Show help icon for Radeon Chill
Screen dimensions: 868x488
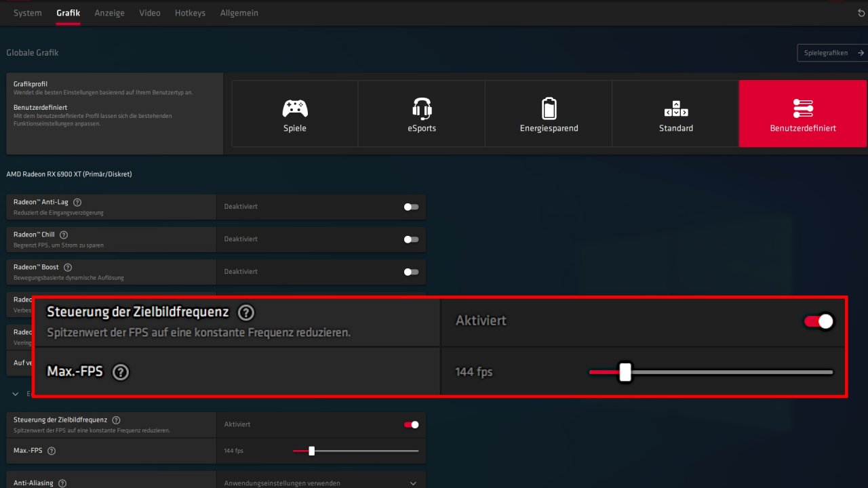tap(64, 235)
